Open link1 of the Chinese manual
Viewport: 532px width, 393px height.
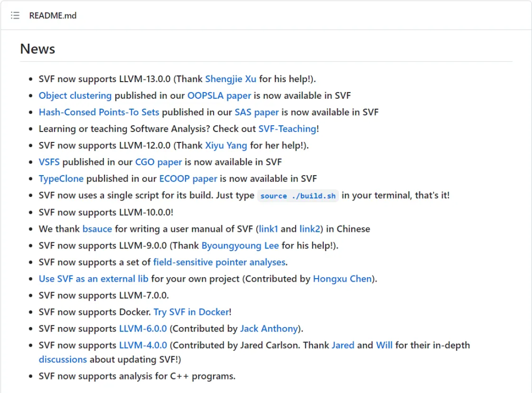(x=269, y=229)
